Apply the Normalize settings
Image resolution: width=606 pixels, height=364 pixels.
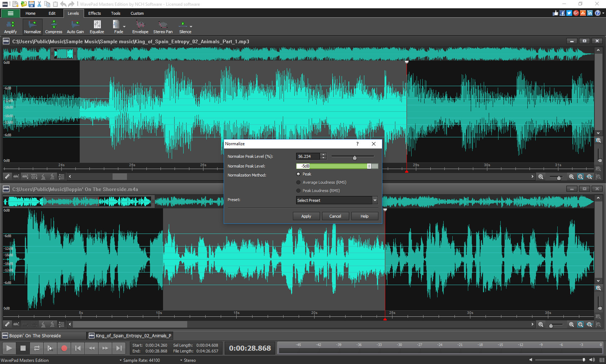click(306, 216)
